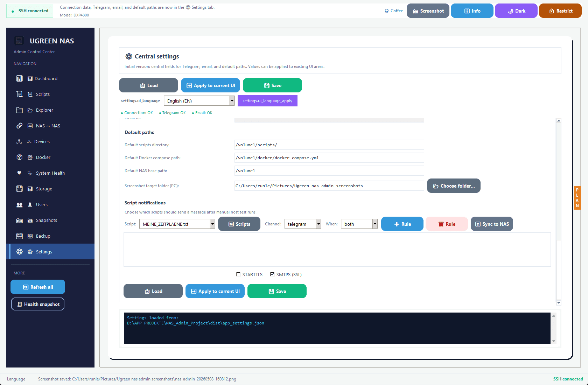Open the Docker section
The image size is (588, 385).
[x=50, y=157]
